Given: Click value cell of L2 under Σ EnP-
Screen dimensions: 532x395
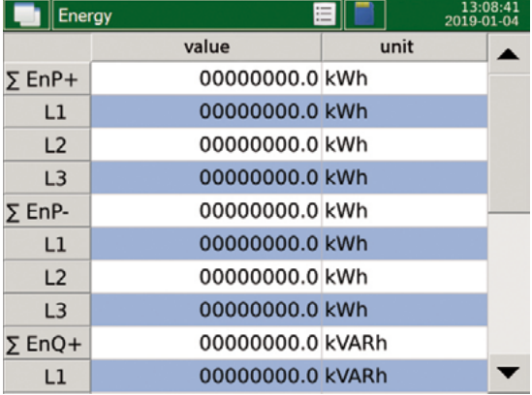Looking at the screenshot, I should click(206, 277).
